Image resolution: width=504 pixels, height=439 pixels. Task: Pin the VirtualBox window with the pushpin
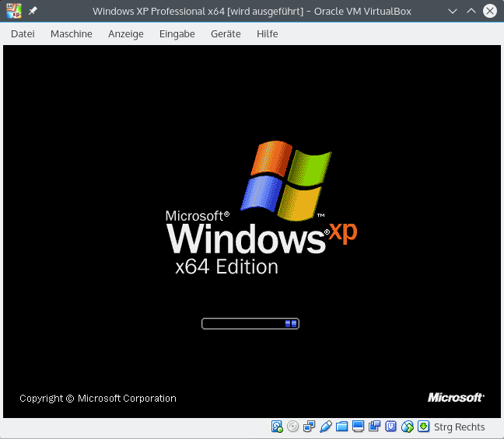pyautogui.click(x=33, y=12)
